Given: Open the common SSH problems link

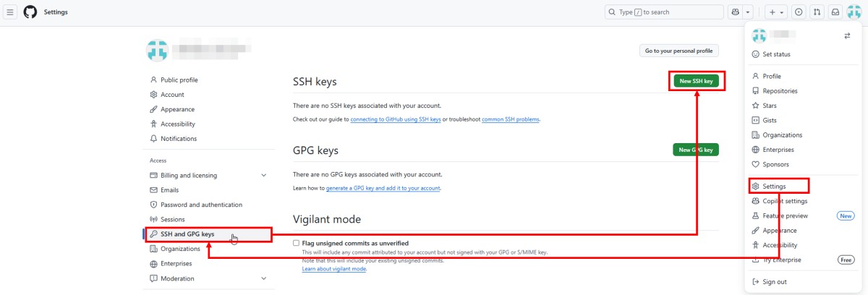Looking at the screenshot, I should pos(511,119).
